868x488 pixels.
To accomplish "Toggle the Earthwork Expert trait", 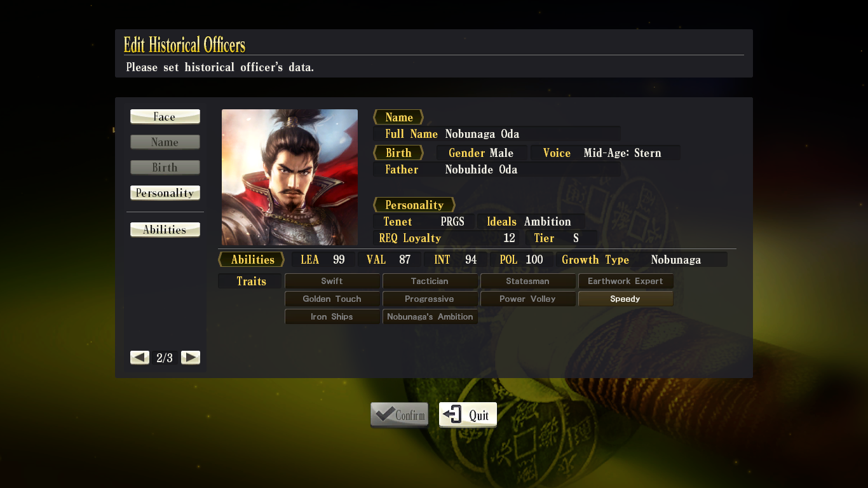I will coord(626,281).
